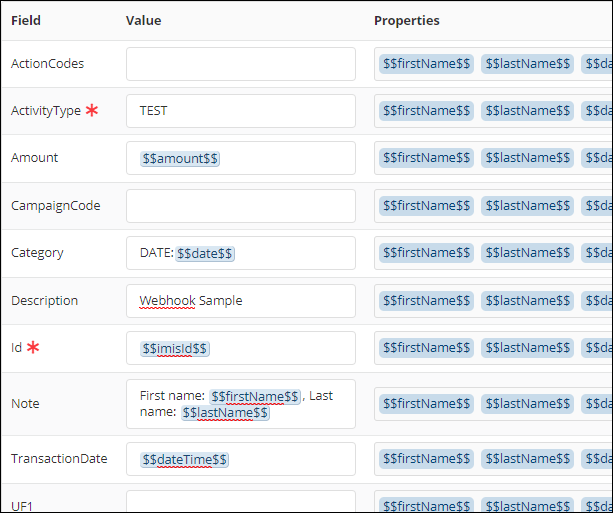Image resolution: width=613 pixels, height=513 pixels.
Task: Click $$firstName$$ property chip in Category row
Action: click(x=426, y=253)
